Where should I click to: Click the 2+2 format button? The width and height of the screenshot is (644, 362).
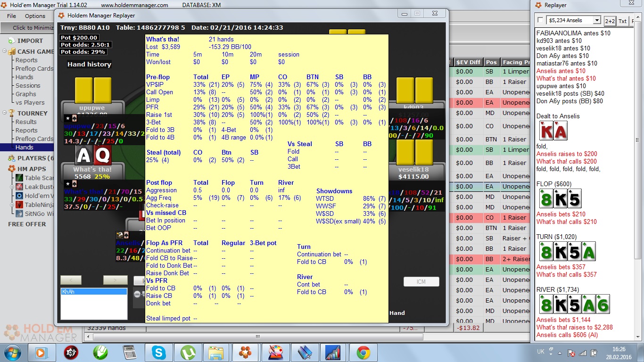[610, 21]
